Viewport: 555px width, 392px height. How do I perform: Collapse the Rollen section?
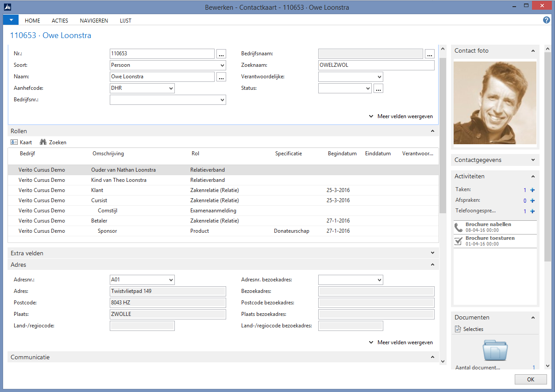pos(432,131)
